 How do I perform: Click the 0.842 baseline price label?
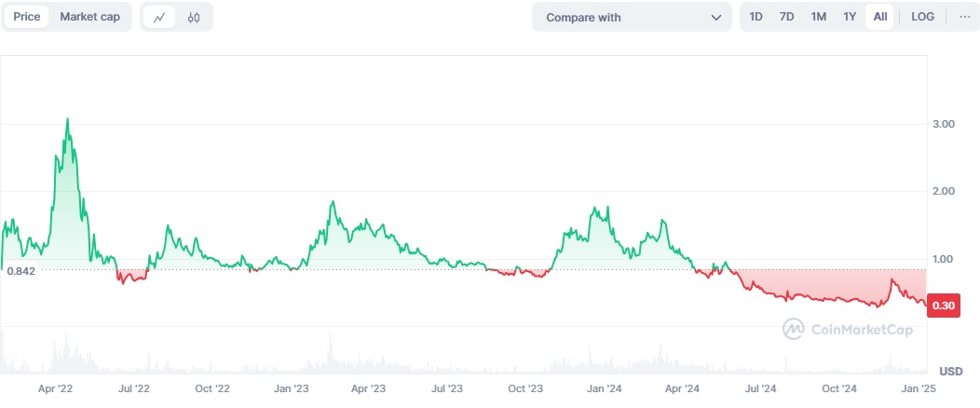tap(21, 270)
